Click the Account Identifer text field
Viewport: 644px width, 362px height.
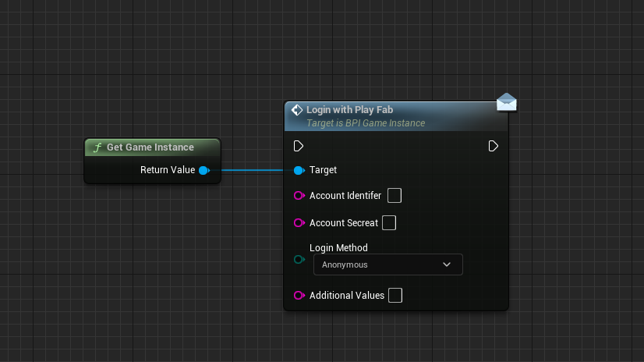[395, 196]
